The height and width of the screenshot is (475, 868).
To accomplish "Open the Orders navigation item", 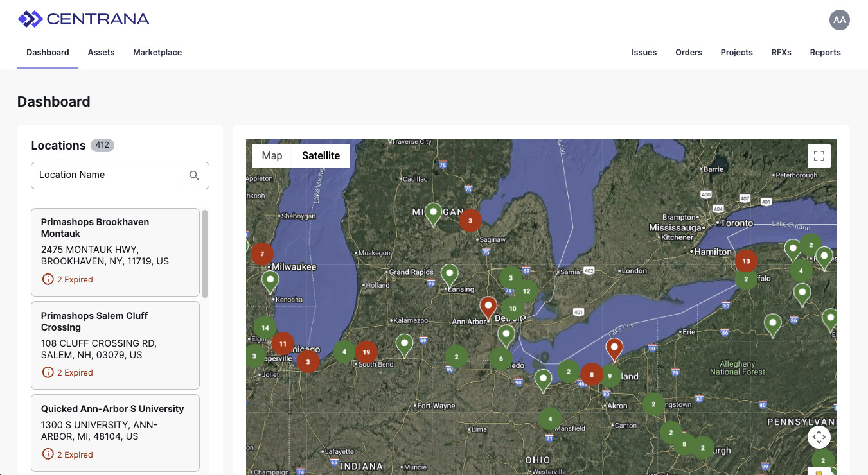I will 689,53.
